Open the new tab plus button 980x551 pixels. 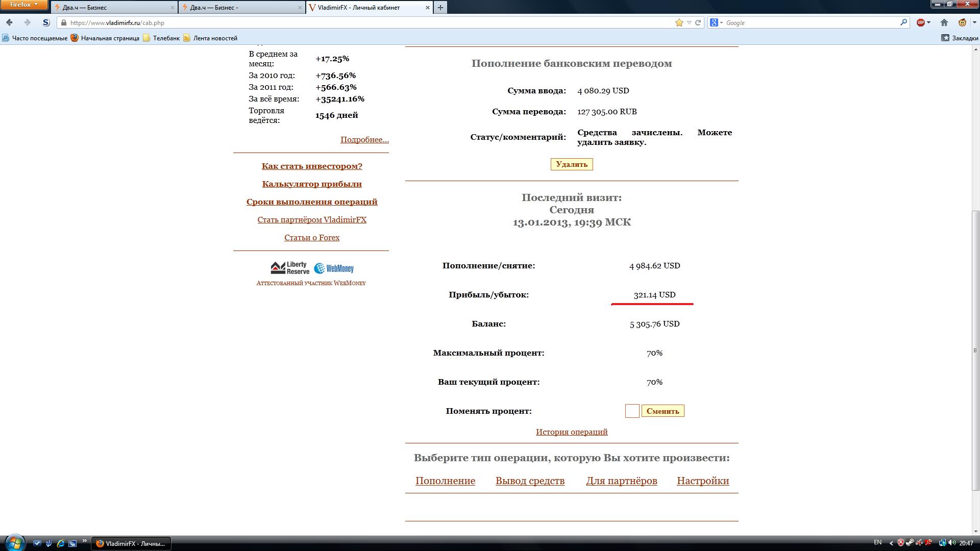pos(440,7)
